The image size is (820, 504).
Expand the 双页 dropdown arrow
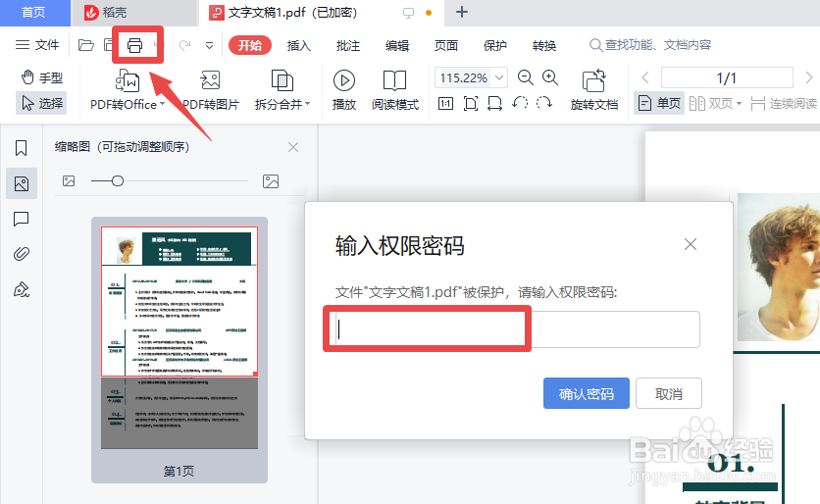(739, 104)
